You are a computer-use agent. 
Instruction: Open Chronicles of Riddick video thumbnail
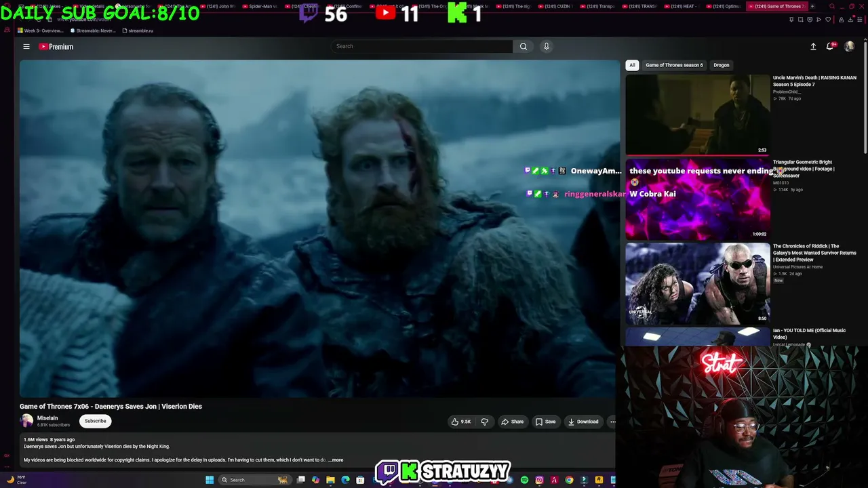click(698, 283)
